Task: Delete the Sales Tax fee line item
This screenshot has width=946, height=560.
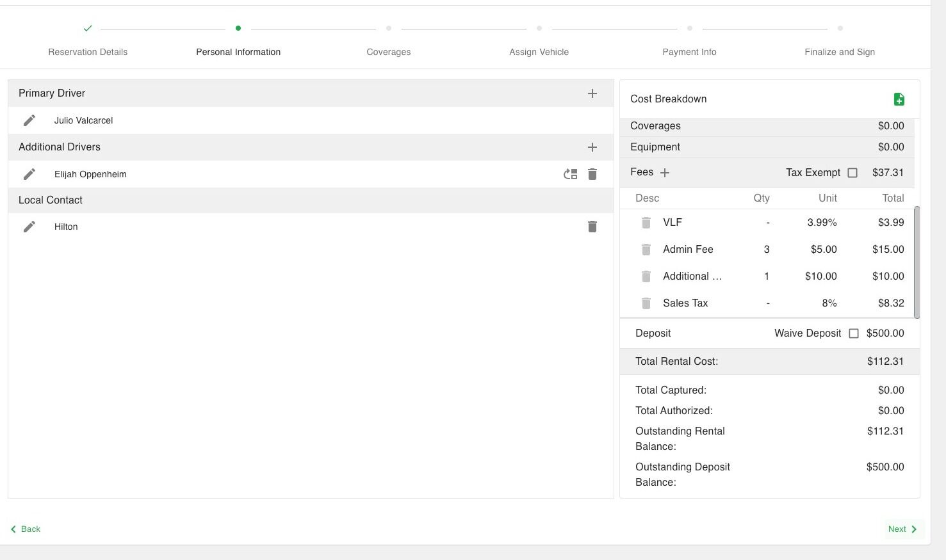Action: pyautogui.click(x=646, y=303)
